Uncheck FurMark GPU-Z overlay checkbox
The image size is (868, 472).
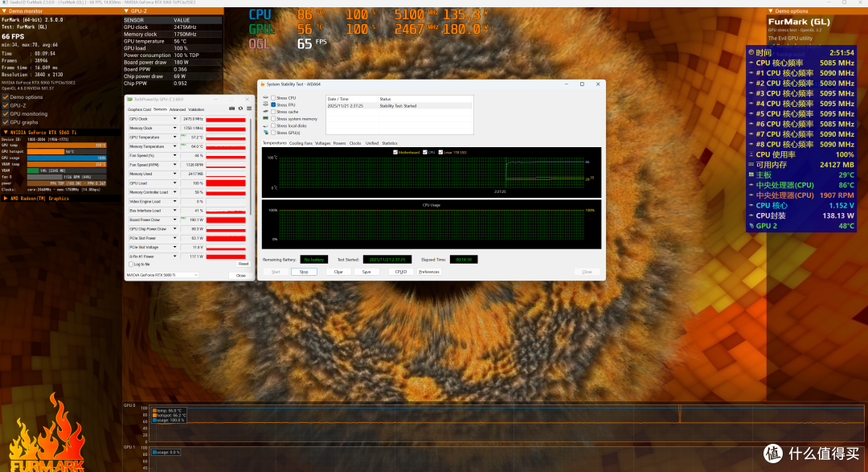click(6, 105)
